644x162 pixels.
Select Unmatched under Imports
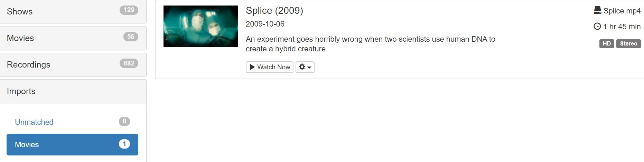[34, 122]
